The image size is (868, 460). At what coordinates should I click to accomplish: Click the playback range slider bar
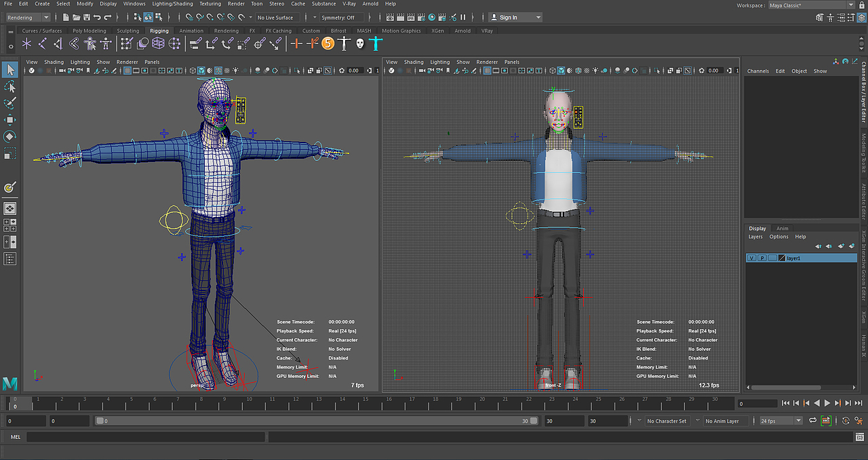click(x=315, y=421)
